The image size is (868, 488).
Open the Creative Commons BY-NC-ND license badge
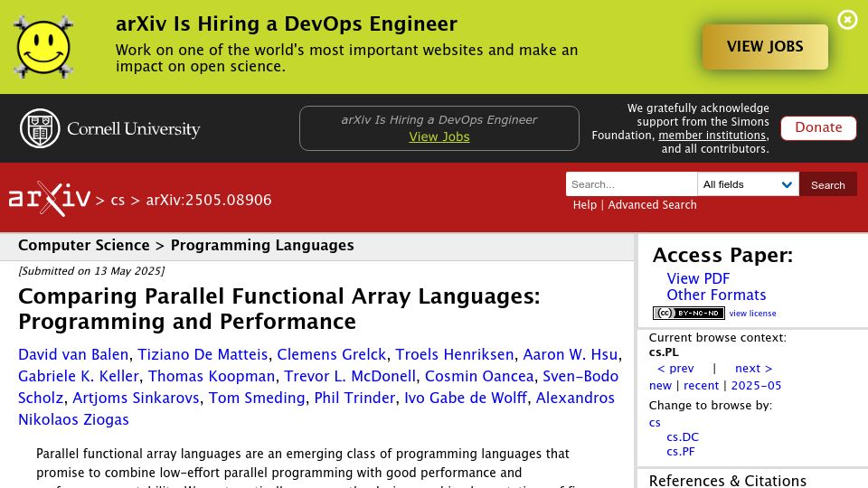coord(689,314)
